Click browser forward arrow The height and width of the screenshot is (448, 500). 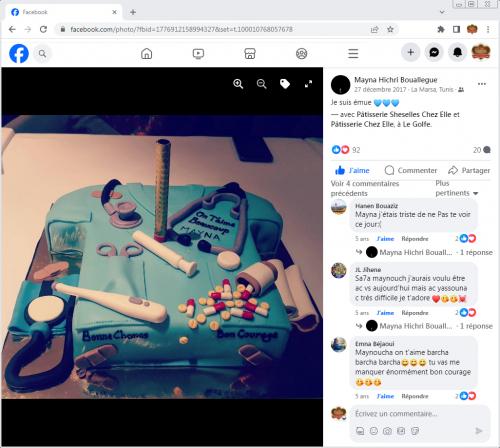coord(28,29)
